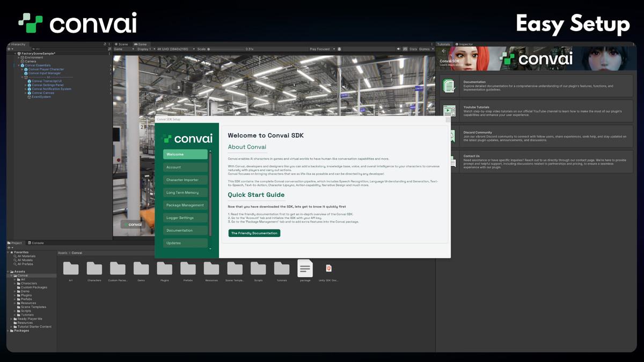This screenshot has height=362, width=644.
Task: Select the Tutorials tab
Action: click(x=444, y=45)
